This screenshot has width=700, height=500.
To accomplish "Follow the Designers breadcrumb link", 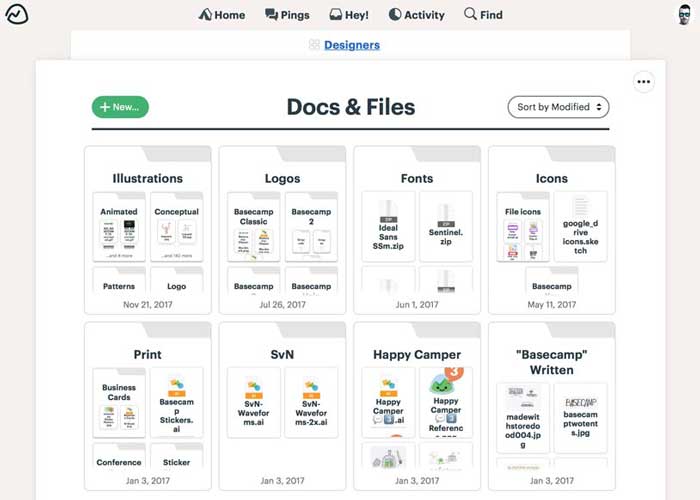I will tap(352, 45).
